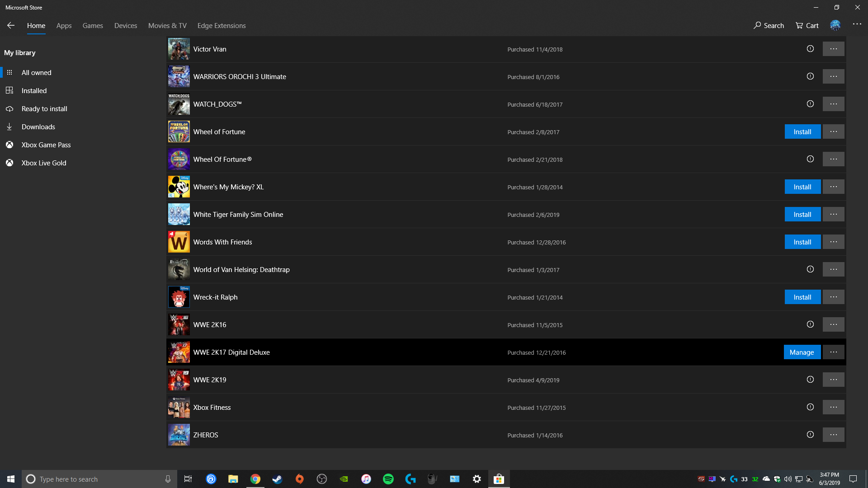Switch to the Games tab
The image size is (868, 488).
coord(93,25)
